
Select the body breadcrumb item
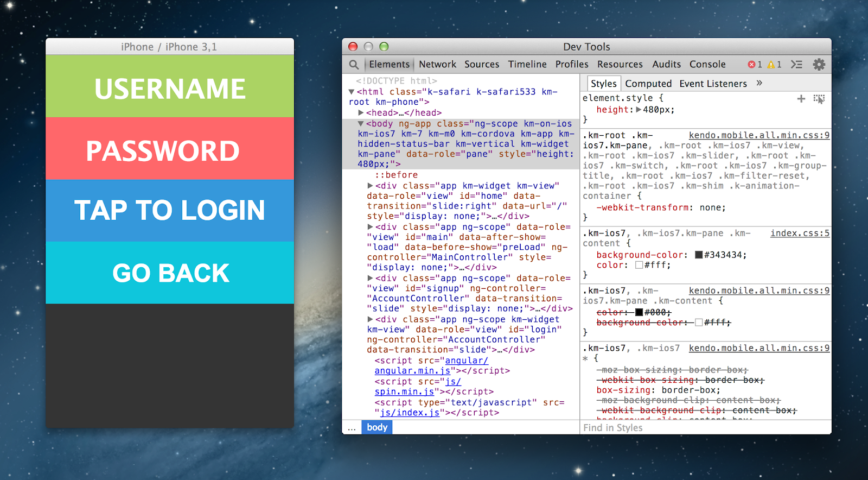pos(377,427)
